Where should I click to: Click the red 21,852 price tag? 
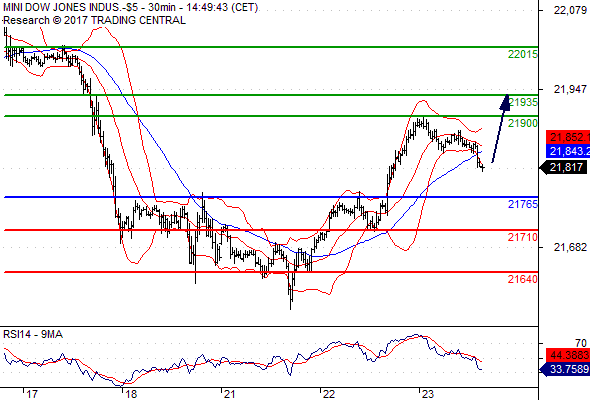[568, 137]
